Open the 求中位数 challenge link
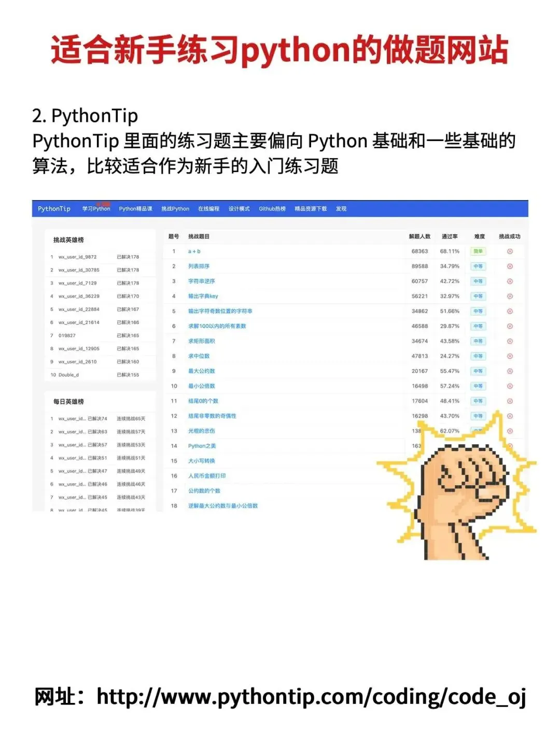 pos(199,357)
